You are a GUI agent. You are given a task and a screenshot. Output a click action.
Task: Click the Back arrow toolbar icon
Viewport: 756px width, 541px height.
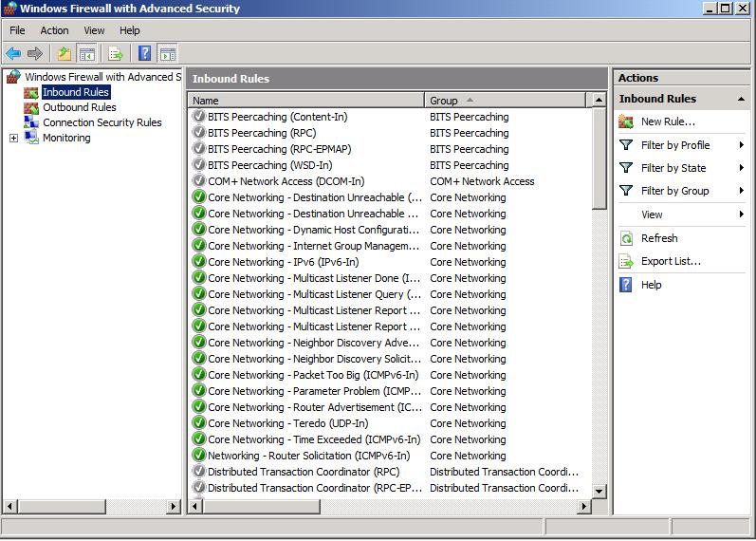pos(13,53)
